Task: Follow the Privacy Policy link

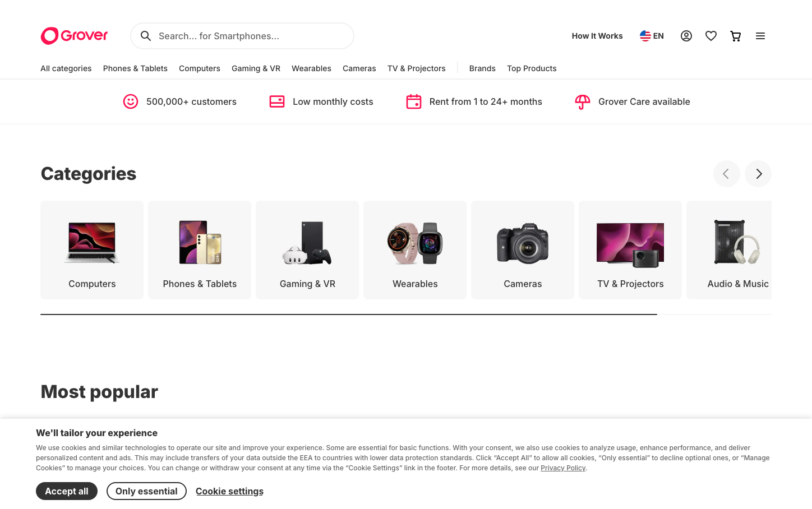Action: (562, 468)
